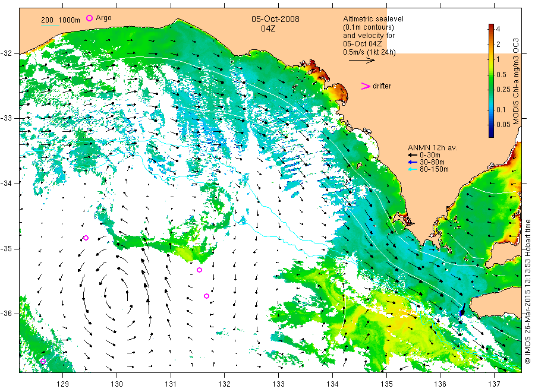Click the '0-30m' depth label
The height and width of the screenshot is (392, 535).
pyautogui.click(x=430, y=155)
